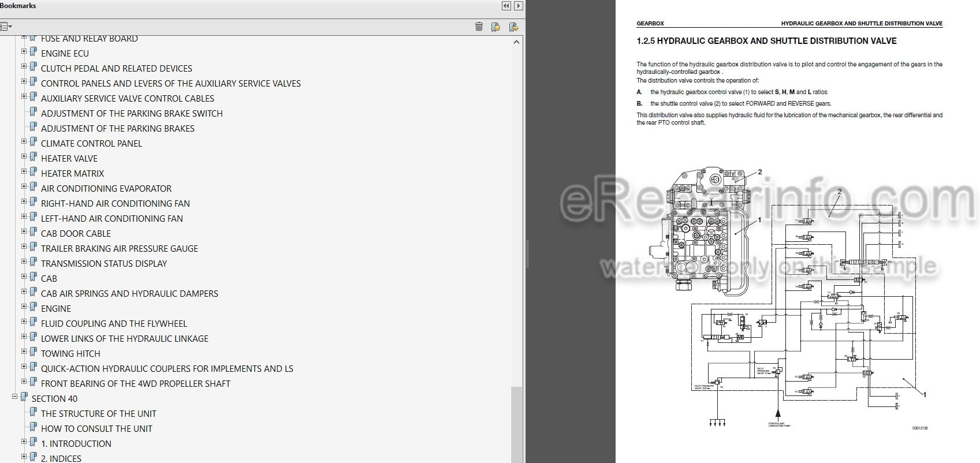Expand the HEATER VALVE bookmark
The image size is (980, 463).
click(24, 156)
